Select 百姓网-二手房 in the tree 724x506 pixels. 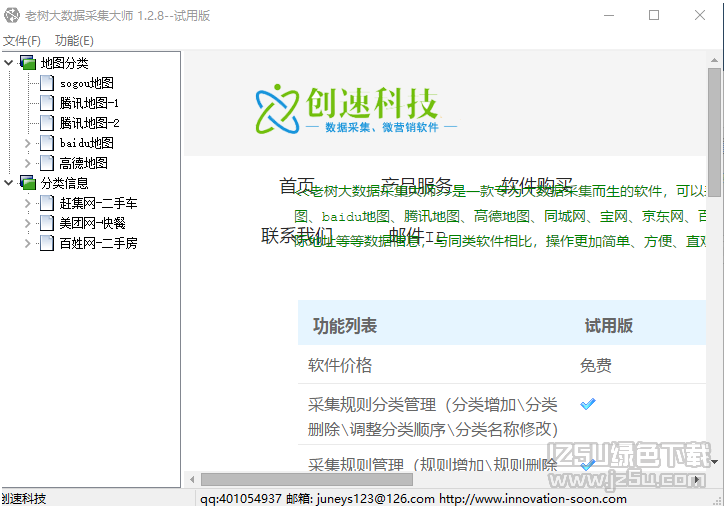click(x=98, y=243)
